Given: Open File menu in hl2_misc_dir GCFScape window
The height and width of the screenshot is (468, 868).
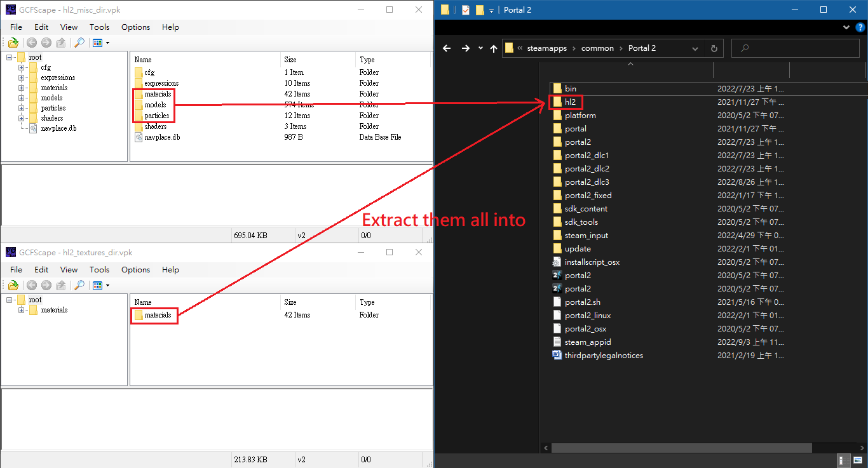Looking at the screenshot, I should (x=16, y=27).
